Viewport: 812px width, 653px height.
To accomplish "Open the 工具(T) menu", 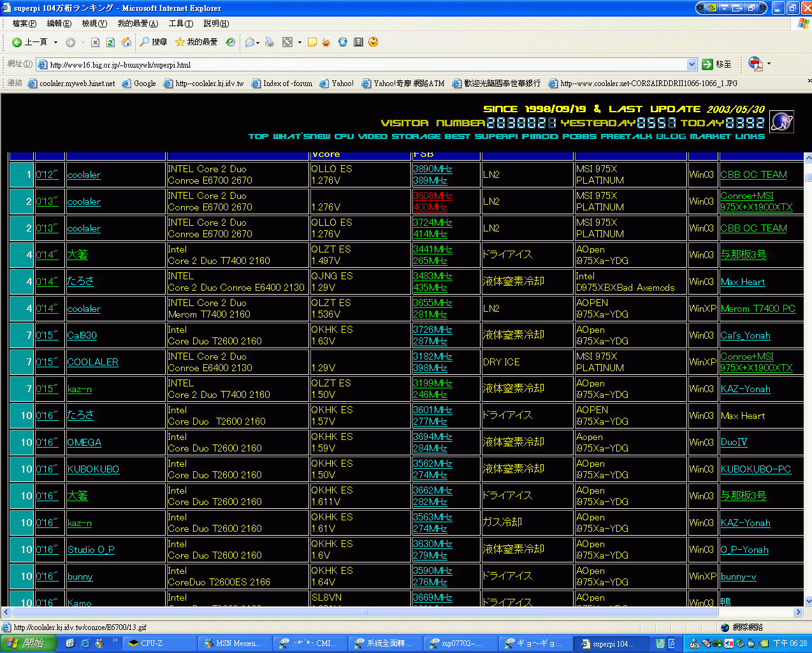I will pos(180,24).
